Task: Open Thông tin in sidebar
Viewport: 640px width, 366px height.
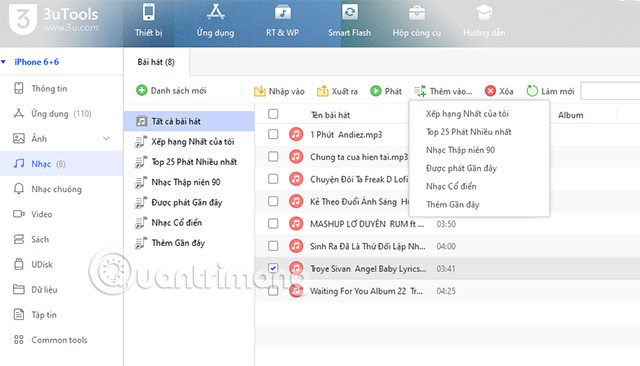Action: [61, 89]
